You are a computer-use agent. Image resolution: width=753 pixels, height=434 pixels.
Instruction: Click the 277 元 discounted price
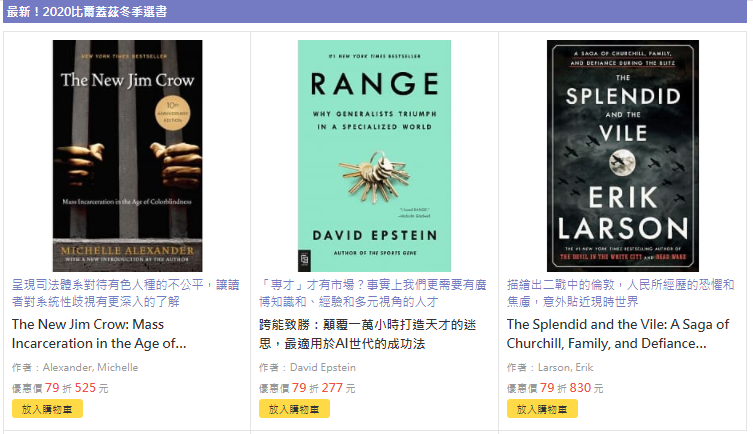[339, 388]
